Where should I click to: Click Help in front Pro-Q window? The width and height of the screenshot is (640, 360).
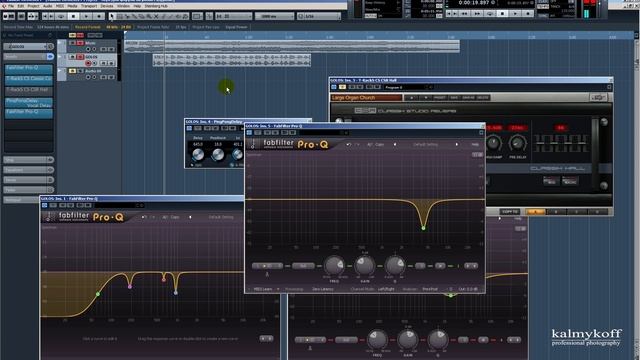[x=475, y=144]
